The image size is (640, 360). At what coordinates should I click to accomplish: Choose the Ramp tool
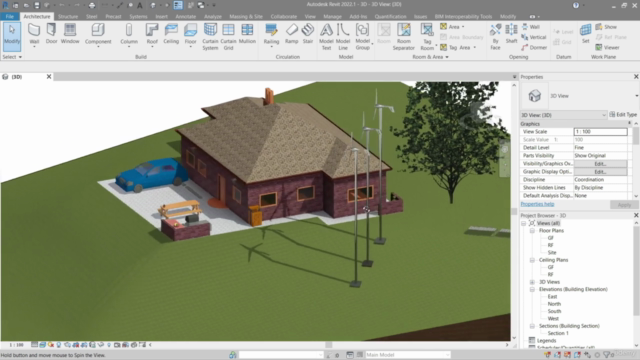(x=291, y=33)
